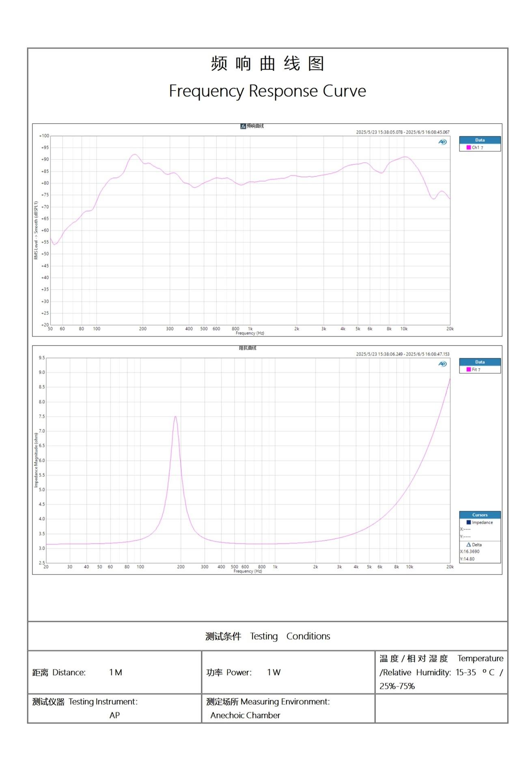Screen dimensions: 532x779
Task: Click the frequency response graph timestamp range
Action: click(x=403, y=132)
